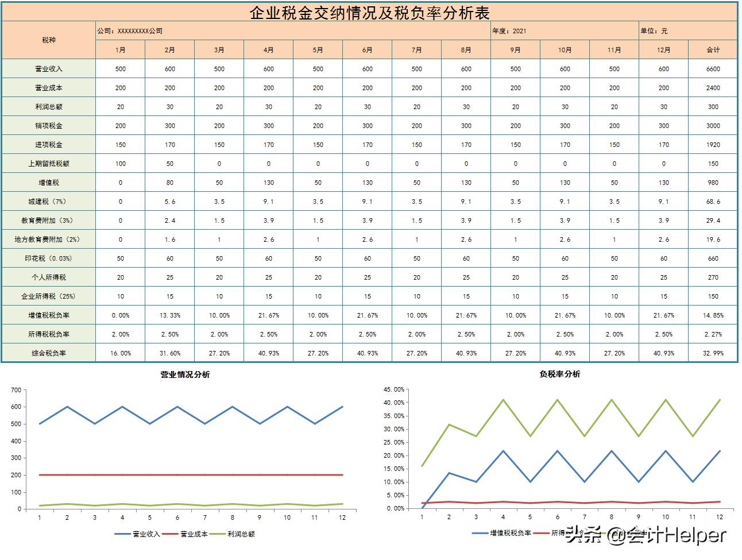This screenshot has height=560, width=742.
Task: Click the 6600 total revenue cell
Action: pyautogui.click(x=714, y=68)
